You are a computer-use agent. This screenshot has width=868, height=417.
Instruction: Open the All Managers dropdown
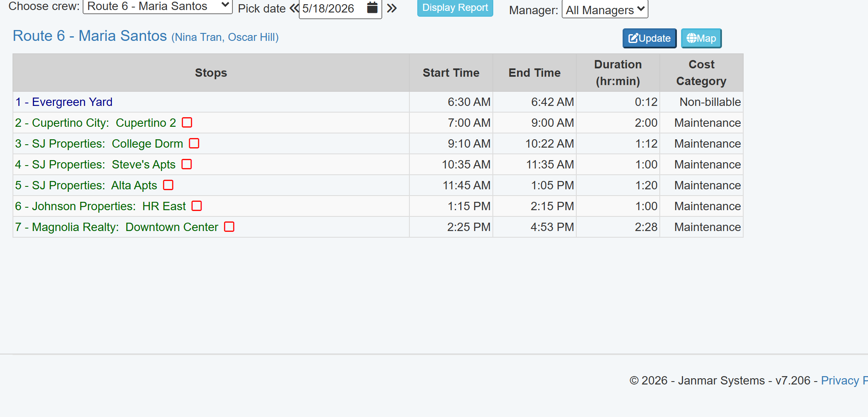(605, 10)
